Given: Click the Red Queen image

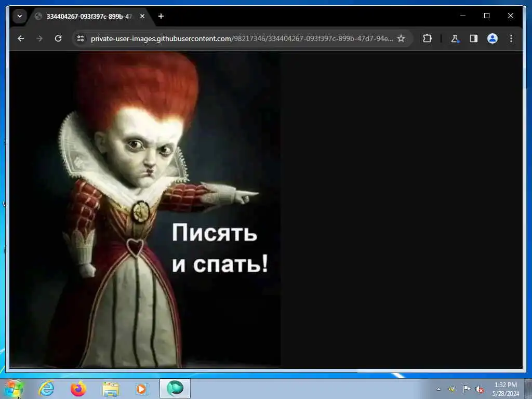Looking at the screenshot, I should pyautogui.click(x=145, y=209).
